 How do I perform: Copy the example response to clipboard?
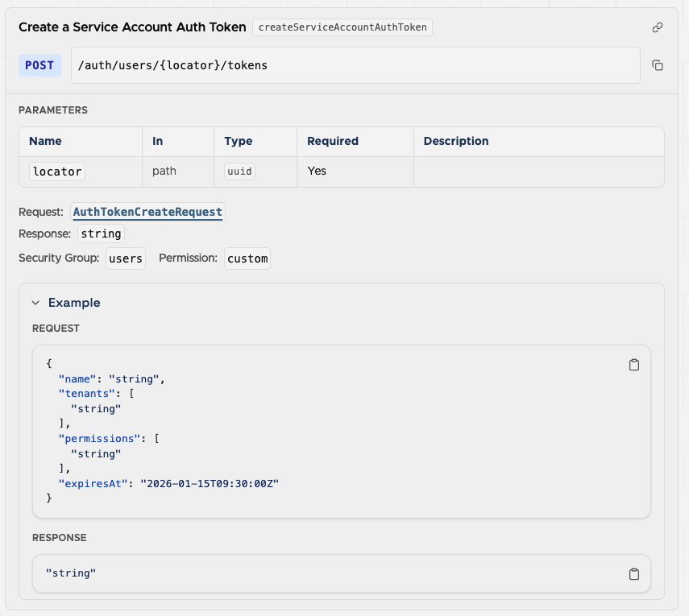[x=633, y=574]
